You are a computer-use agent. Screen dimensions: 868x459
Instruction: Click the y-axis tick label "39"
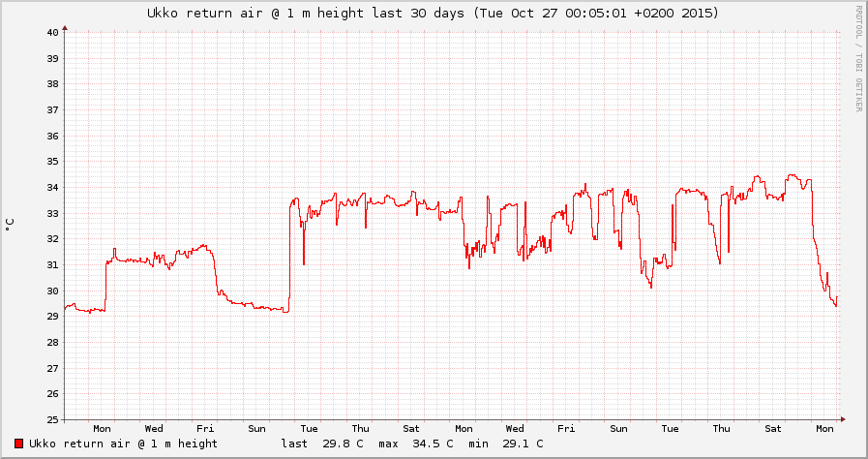click(x=52, y=58)
